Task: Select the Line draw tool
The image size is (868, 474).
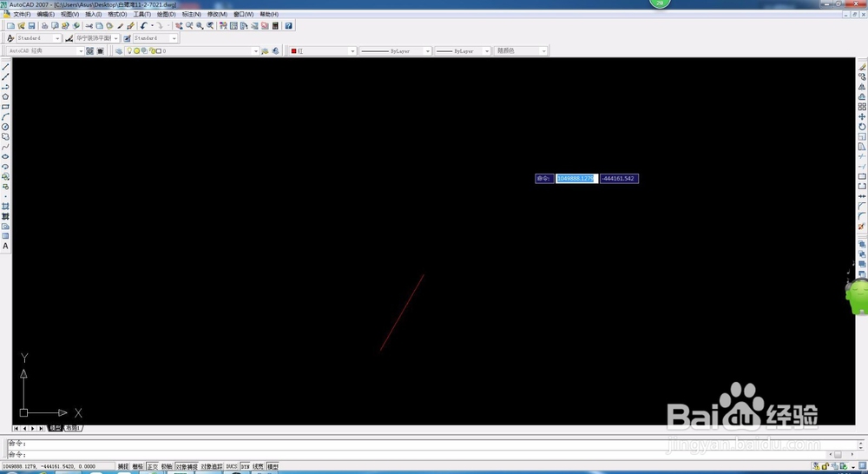Action: (x=5, y=67)
